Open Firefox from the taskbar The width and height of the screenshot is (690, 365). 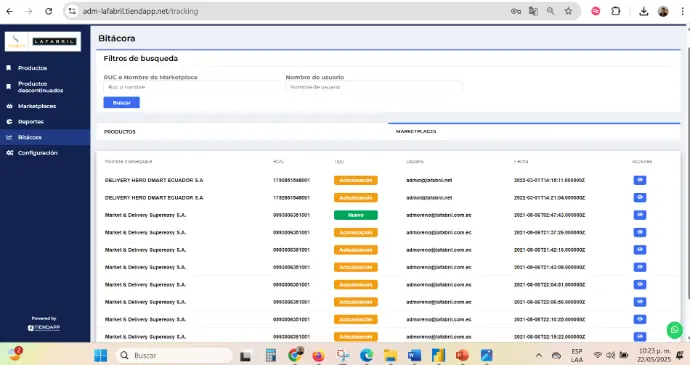(x=318, y=355)
